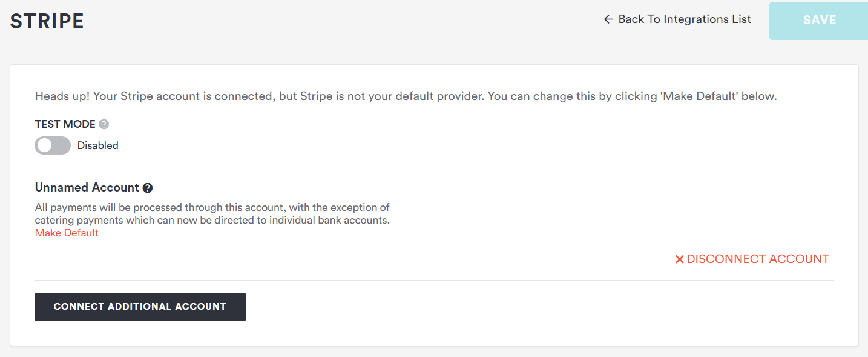Open the Test Mode help question-mark icon

(104, 124)
